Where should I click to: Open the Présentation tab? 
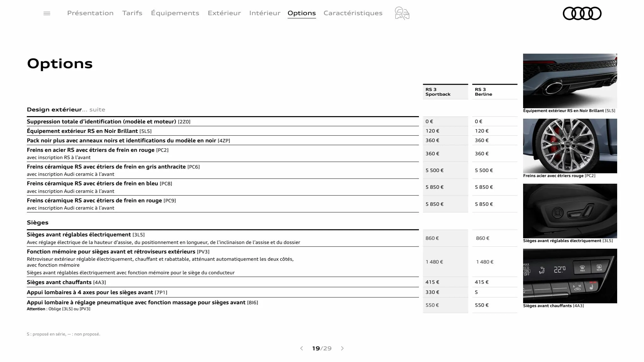[x=90, y=13]
